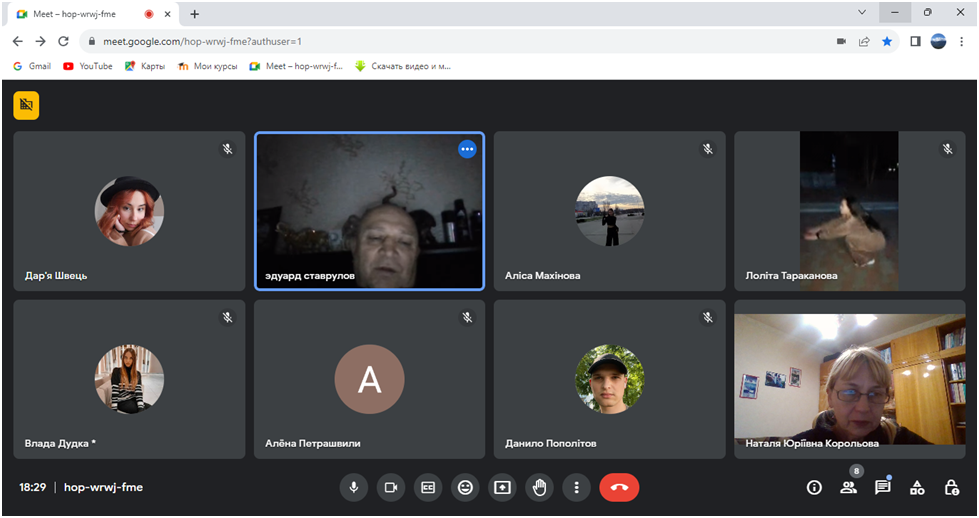
Task: Open Chrome three-dot menu
Action: [962, 41]
